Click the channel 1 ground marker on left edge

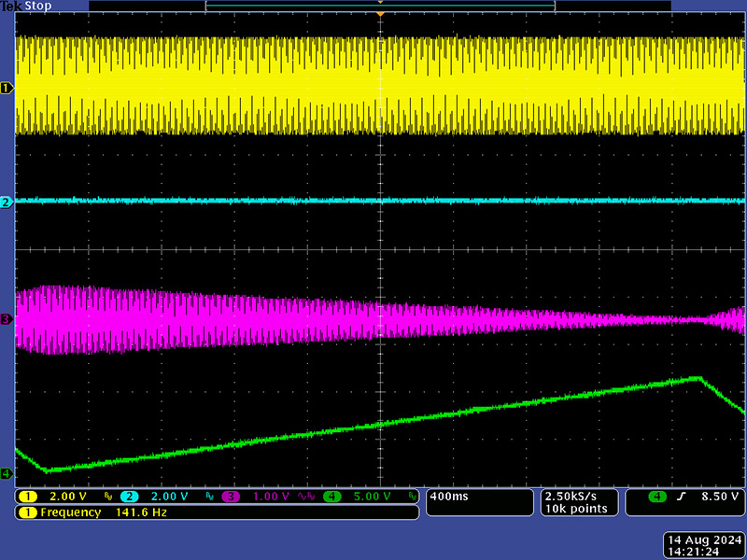click(7, 88)
